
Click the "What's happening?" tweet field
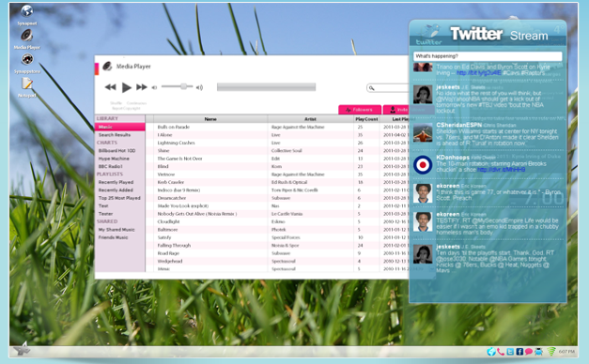[x=488, y=56]
